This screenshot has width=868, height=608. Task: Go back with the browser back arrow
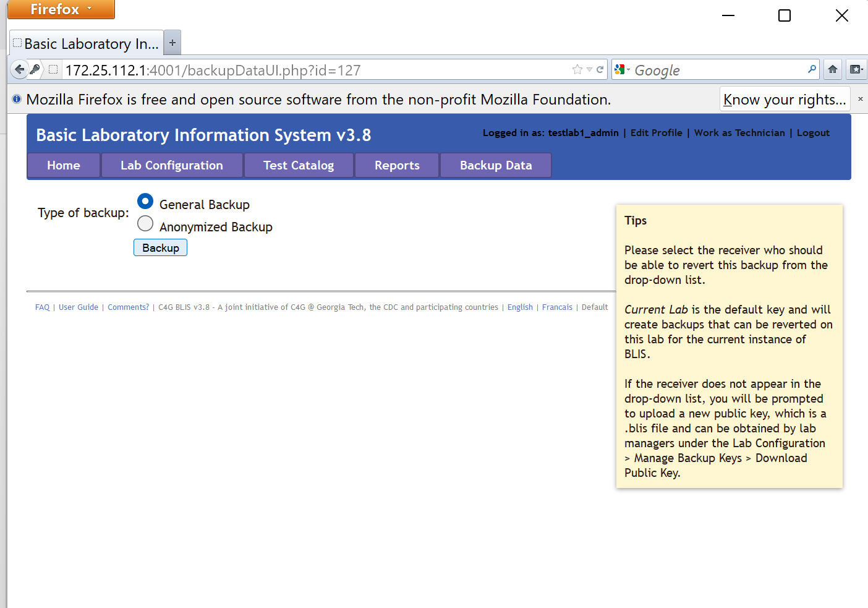(19, 69)
